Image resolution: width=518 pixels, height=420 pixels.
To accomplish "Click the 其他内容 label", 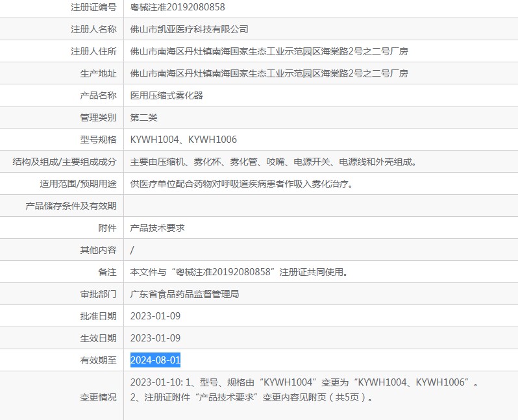I will (x=98, y=250).
